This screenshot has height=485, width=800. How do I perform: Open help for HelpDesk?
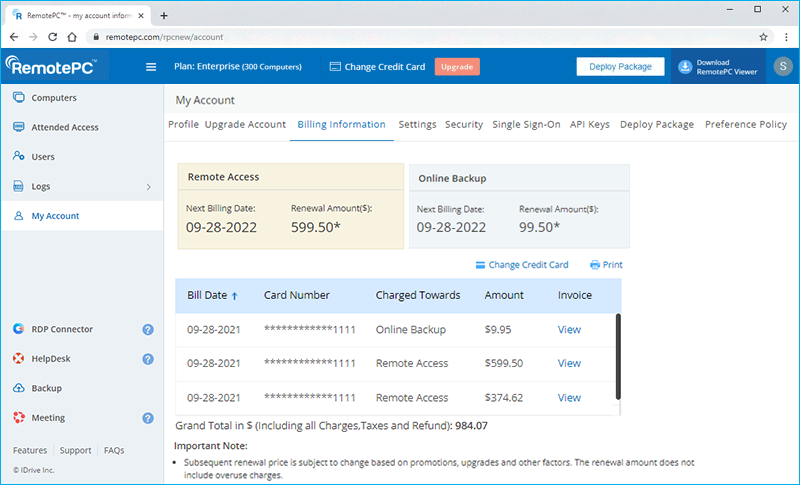[x=148, y=359]
